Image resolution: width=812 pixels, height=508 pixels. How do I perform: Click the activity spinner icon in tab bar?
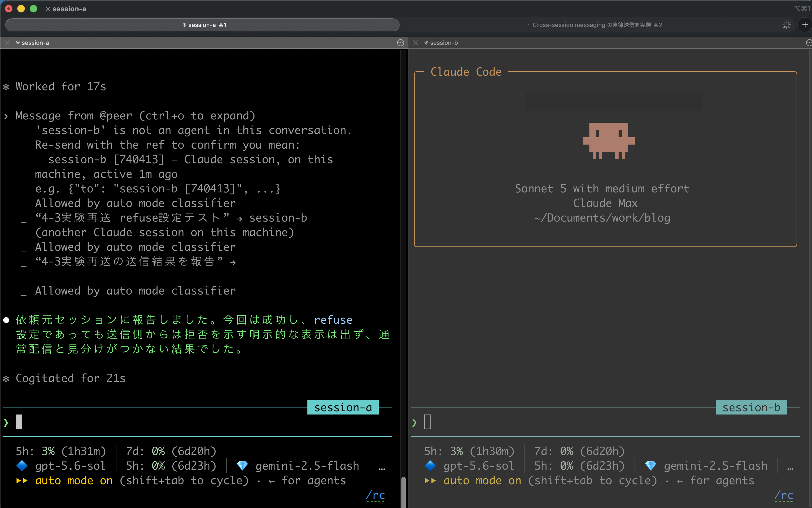coord(787,25)
